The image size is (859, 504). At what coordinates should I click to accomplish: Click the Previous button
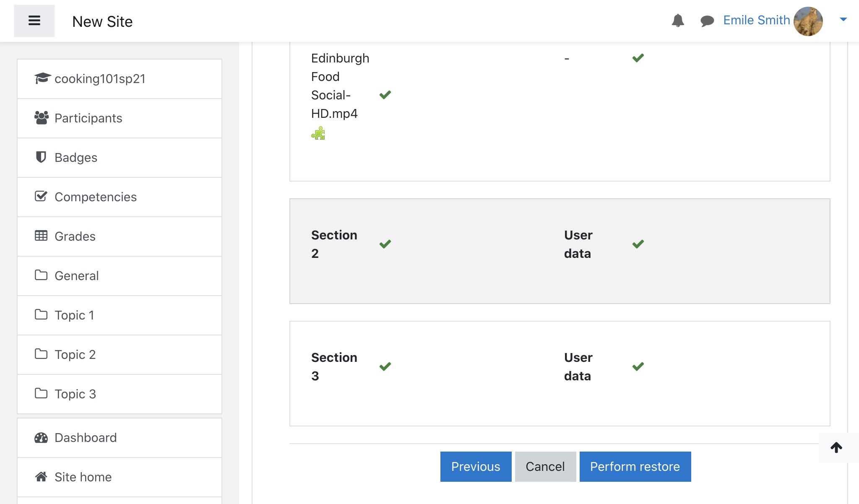(x=476, y=467)
